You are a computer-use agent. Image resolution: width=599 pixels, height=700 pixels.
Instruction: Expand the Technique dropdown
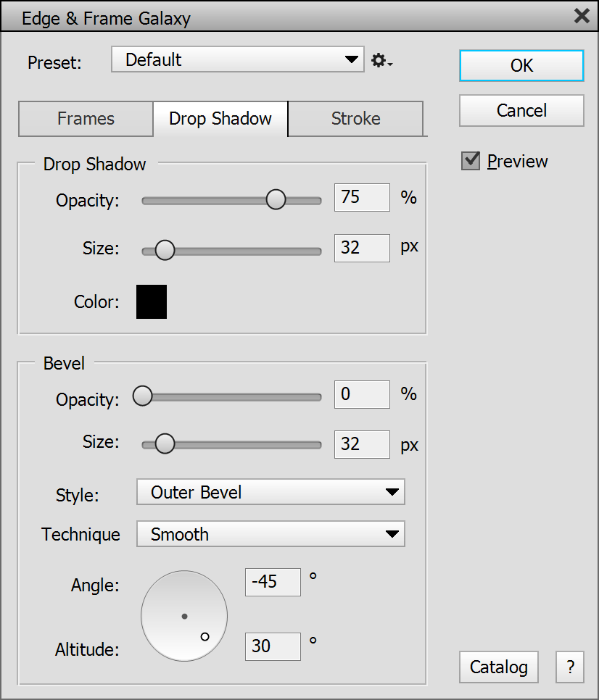tap(270, 534)
